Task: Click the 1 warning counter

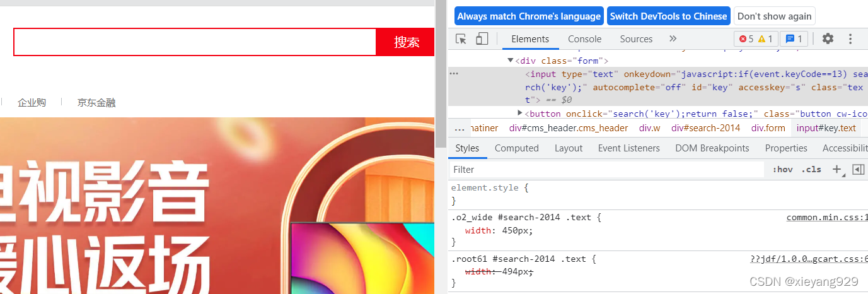Action: tap(765, 39)
